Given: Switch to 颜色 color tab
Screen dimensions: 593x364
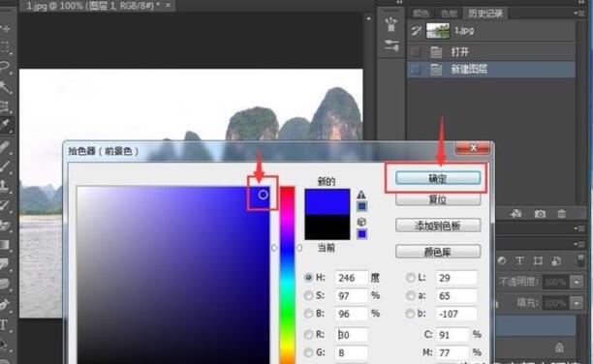Looking at the screenshot, I should pos(421,14).
